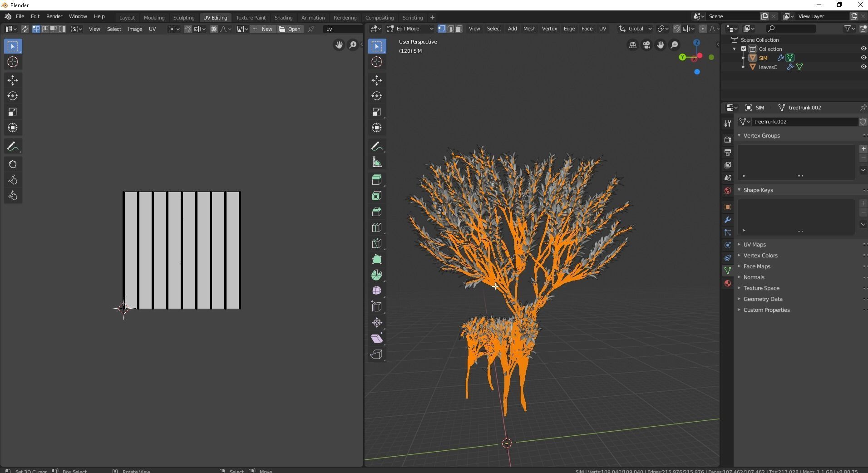Click Open image button

(290, 29)
